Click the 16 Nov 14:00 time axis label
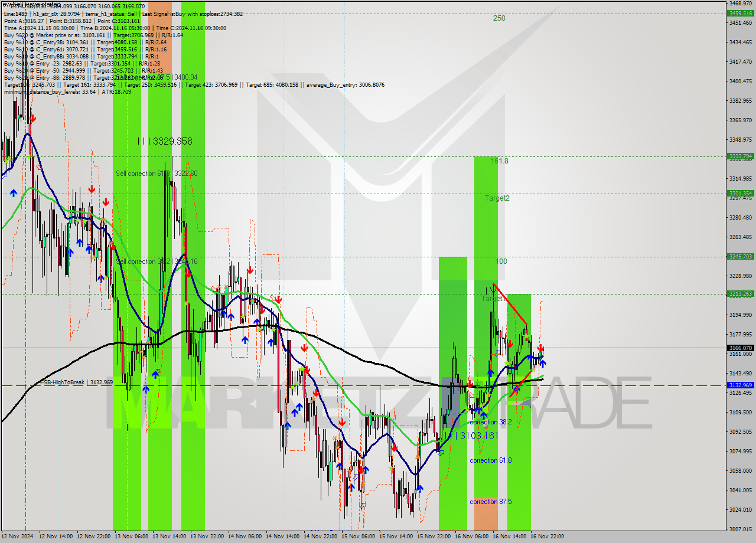 point(509,537)
